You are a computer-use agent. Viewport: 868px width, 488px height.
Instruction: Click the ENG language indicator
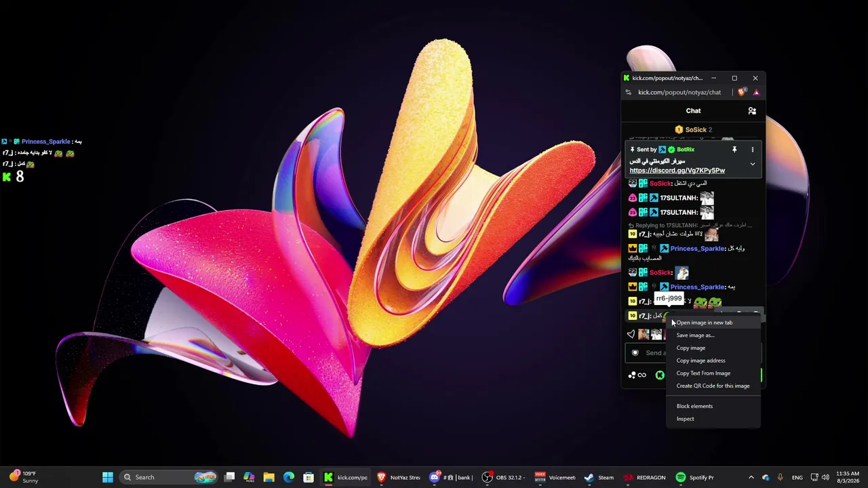[x=797, y=477]
